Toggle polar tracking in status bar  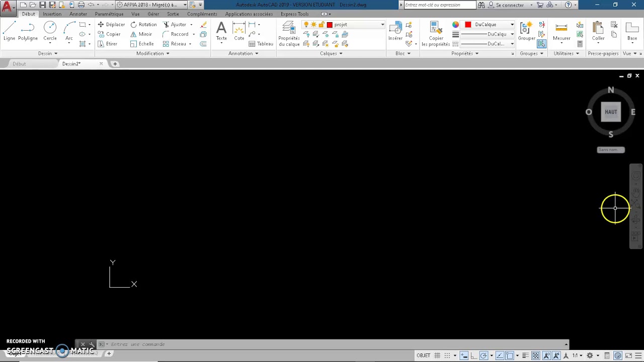(x=483, y=355)
